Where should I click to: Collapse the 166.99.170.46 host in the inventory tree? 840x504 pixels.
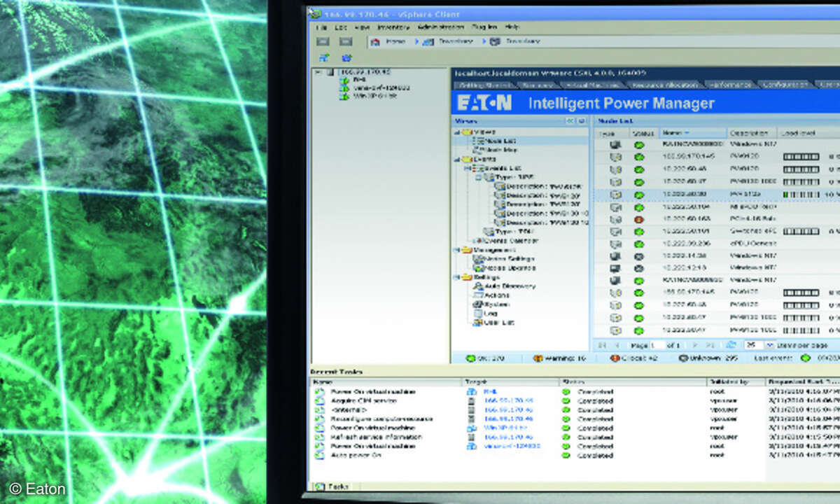tap(318, 71)
